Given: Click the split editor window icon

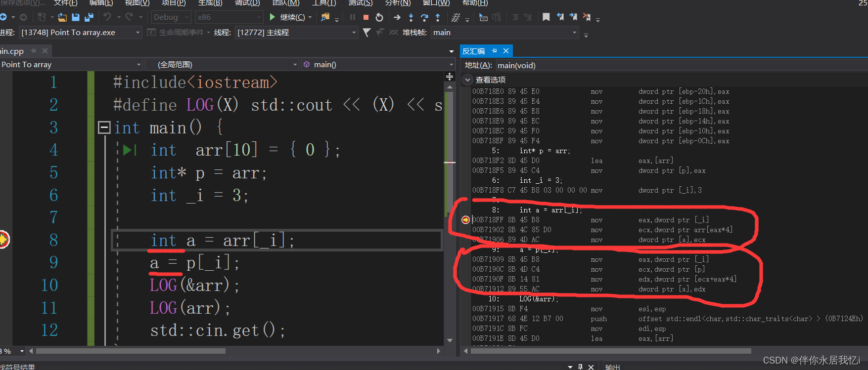Looking at the screenshot, I should (450, 77).
